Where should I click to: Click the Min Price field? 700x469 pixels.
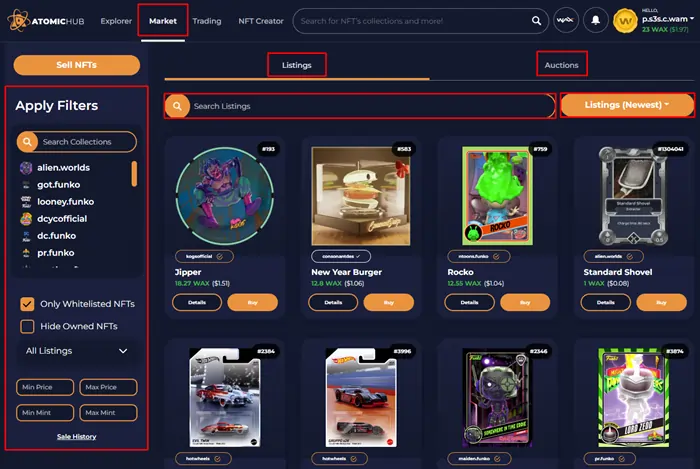tap(45, 387)
